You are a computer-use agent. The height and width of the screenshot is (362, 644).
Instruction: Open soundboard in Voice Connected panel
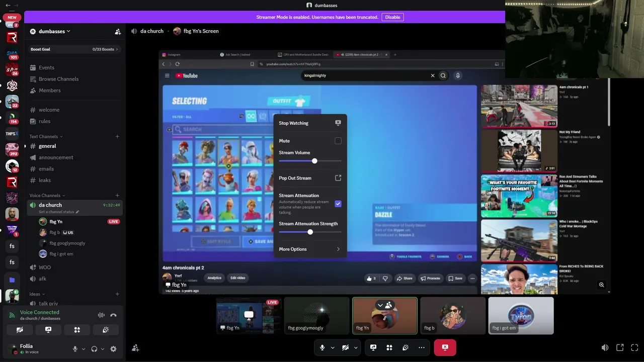106,330
